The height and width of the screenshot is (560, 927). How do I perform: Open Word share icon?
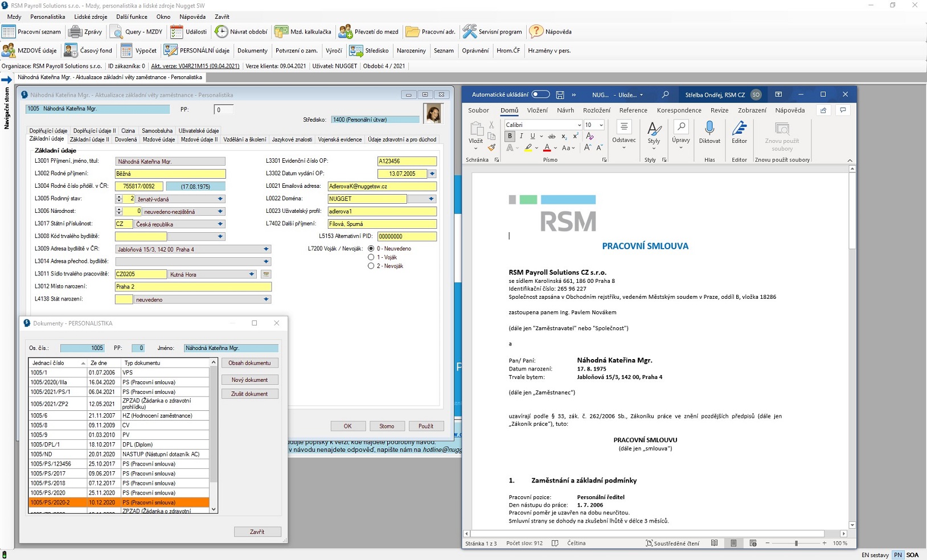click(823, 110)
